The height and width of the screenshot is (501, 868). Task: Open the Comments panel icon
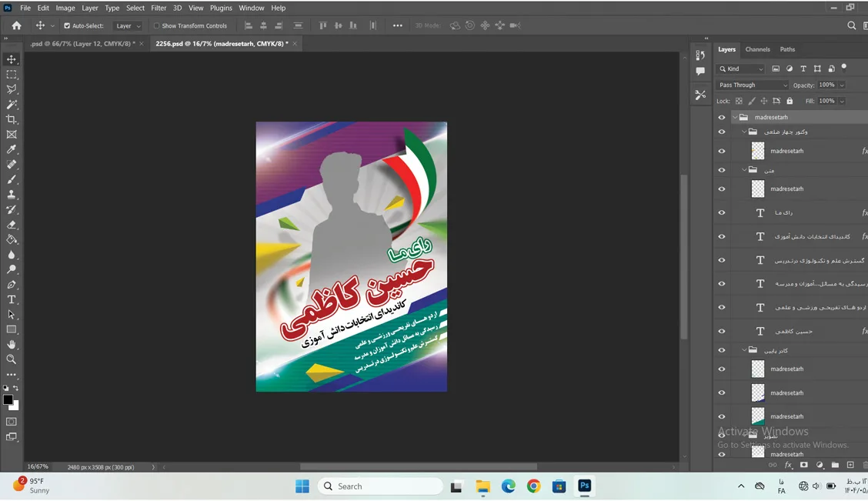(x=700, y=72)
